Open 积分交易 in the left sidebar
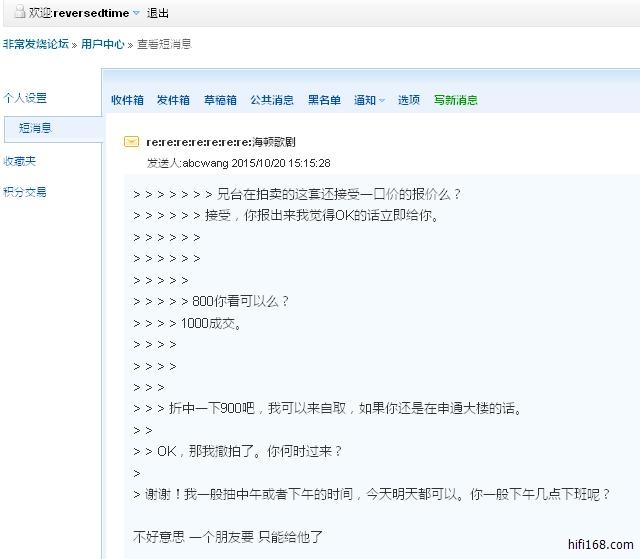 tap(25, 192)
